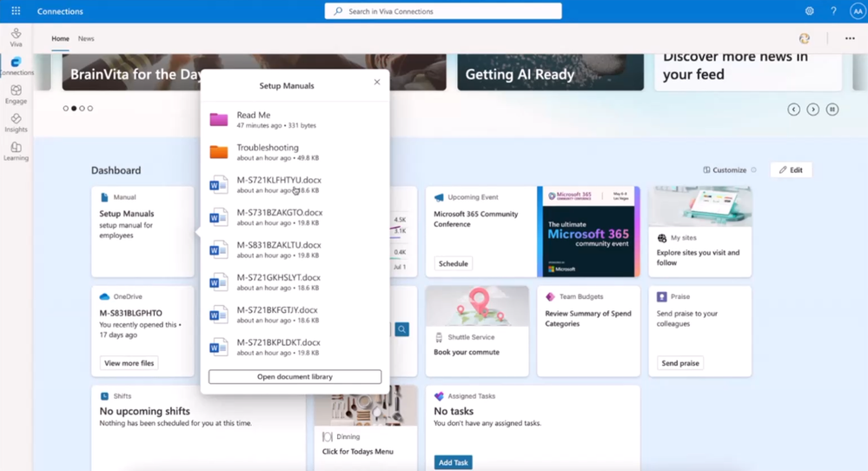This screenshot has width=868, height=471.
Task: Open Viva in the left sidebar
Action: coord(16,37)
